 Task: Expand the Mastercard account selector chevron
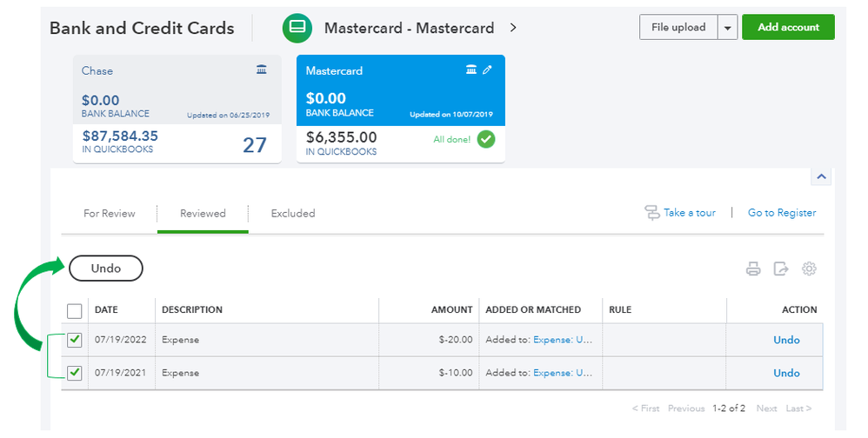point(513,28)
